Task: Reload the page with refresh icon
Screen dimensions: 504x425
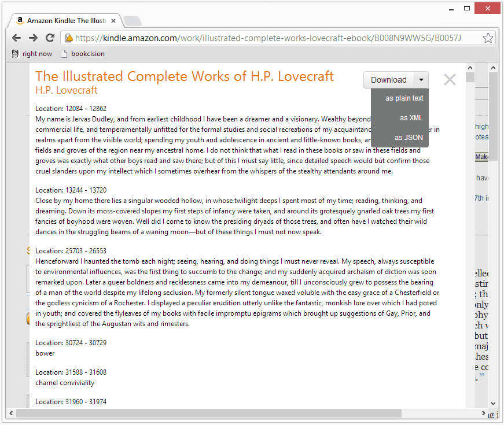Action: tap(50, 38)
